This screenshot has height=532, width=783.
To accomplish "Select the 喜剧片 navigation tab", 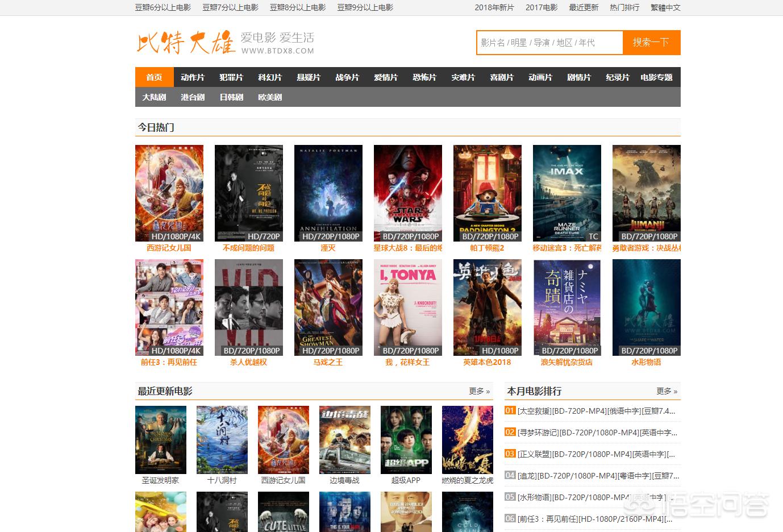I will click(502, 77).
